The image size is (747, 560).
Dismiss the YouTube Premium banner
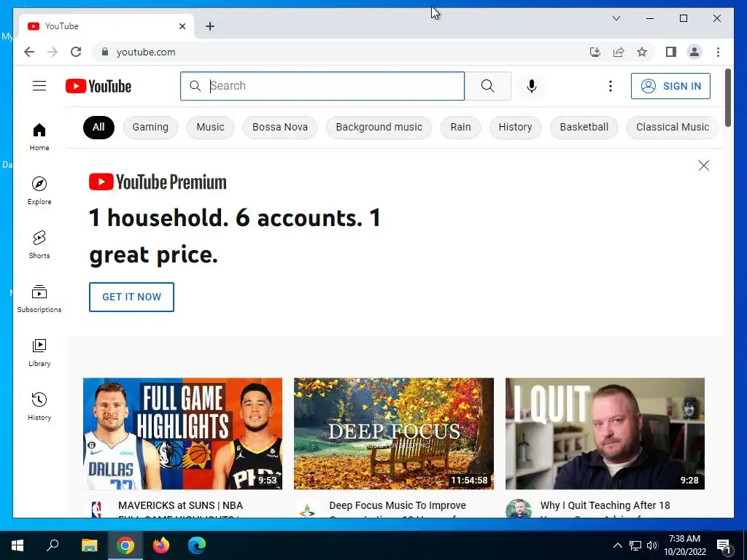704,166
